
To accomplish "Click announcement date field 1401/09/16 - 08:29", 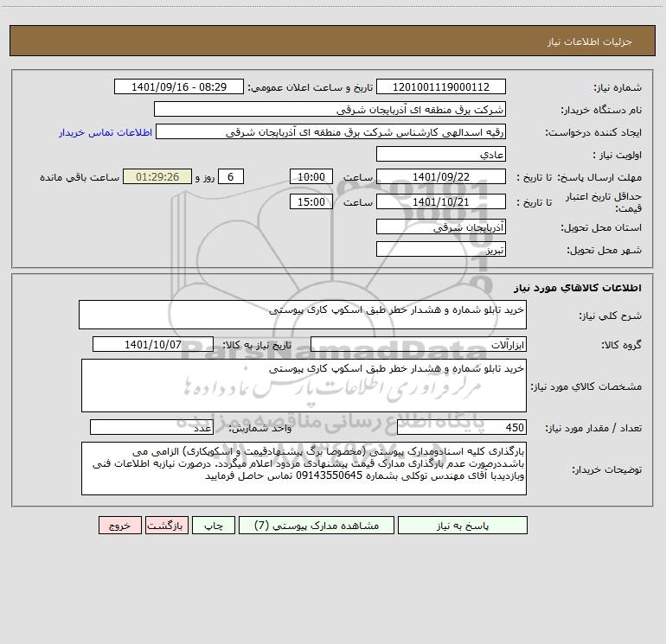I will point(179,87).
